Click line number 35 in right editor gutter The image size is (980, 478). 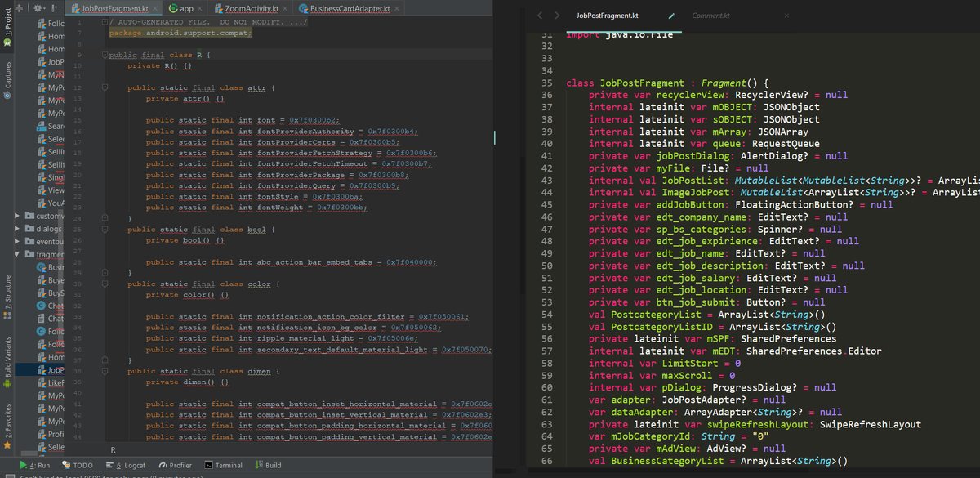coord(549,83)
